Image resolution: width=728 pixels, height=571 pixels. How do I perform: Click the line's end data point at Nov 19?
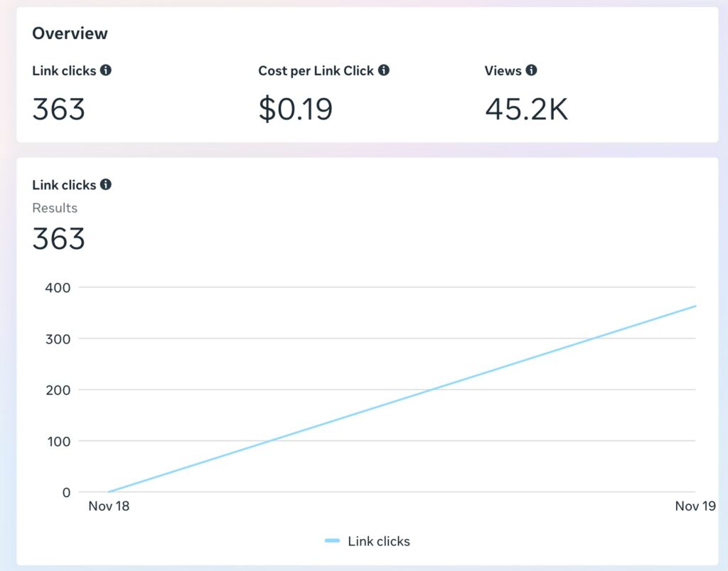pyautogui.click(x=695, y=306)
